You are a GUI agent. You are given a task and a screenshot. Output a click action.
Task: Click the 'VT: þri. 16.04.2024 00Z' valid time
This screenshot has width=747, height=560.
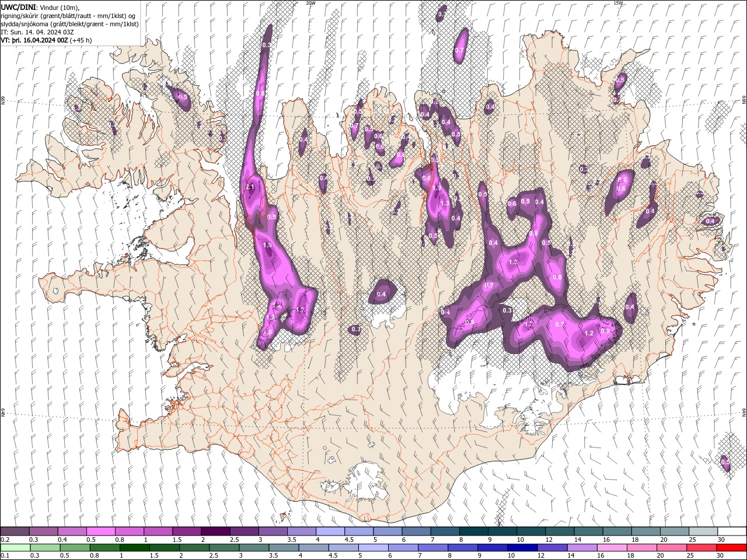tap(34, 40)
